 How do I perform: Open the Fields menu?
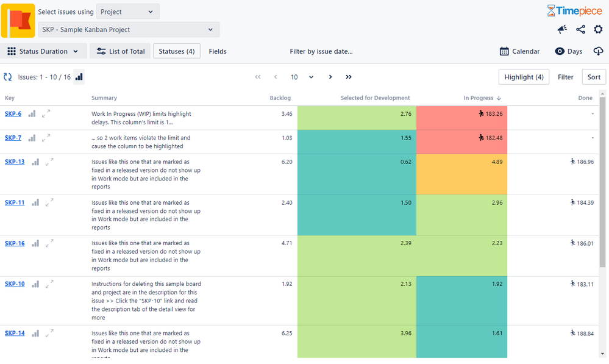(218, 51)
